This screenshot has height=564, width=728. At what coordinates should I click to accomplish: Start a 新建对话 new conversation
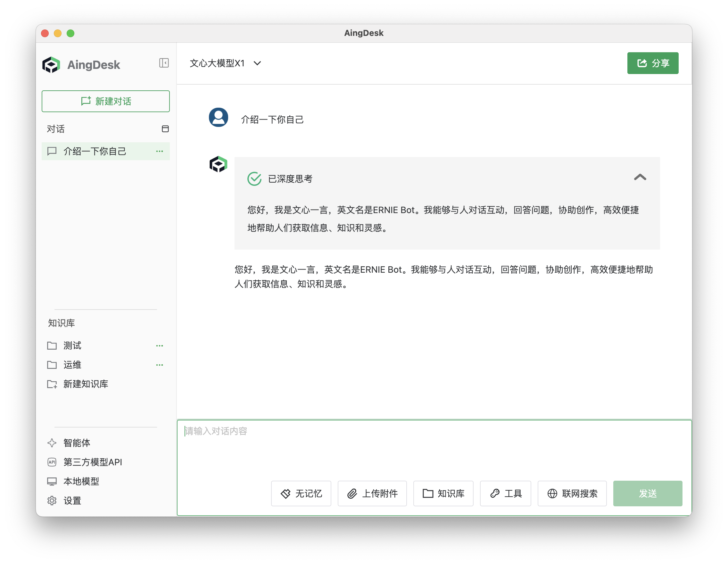click(x=106, y=101)
